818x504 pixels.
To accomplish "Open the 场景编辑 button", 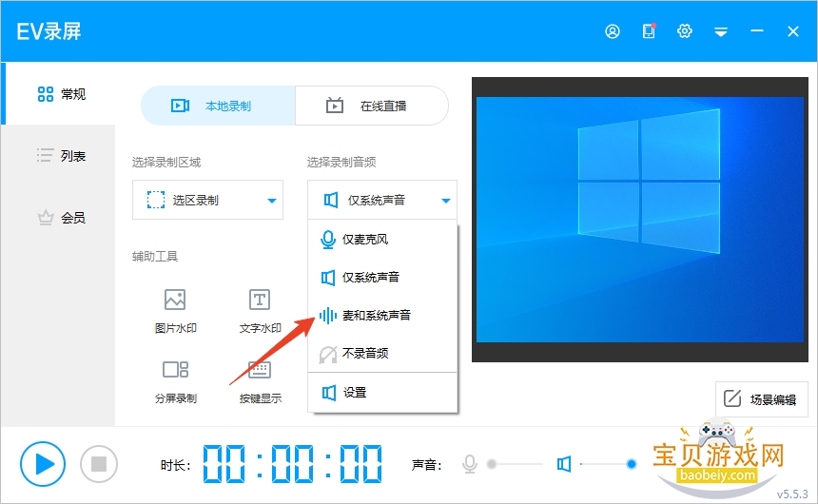I will pyautogui.click(x=761, y=399).
